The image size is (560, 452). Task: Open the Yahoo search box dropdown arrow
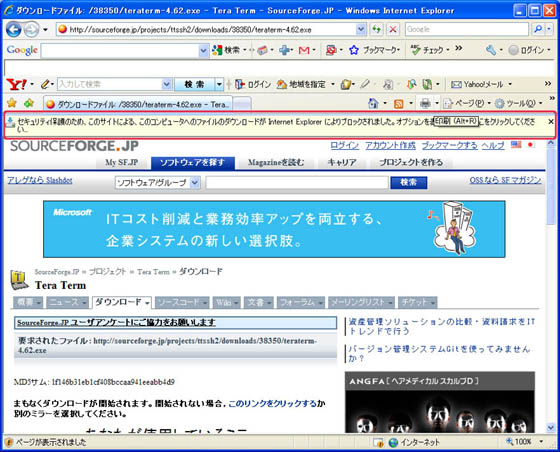point(166,85)
